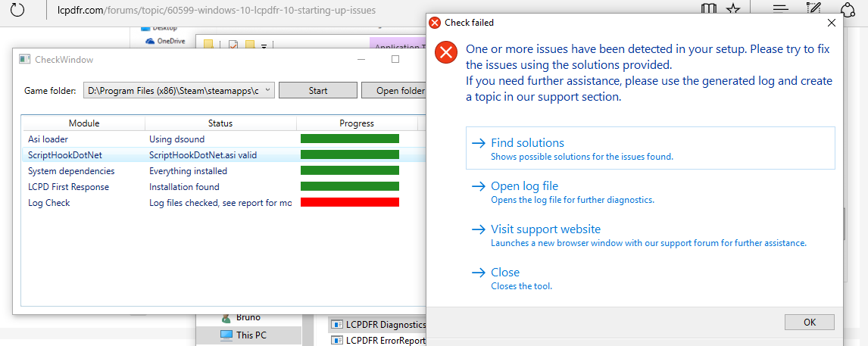Click the OneDrive cloud icon in Explorer
Viewport: 868px width, 346px height.
point(150,42)
